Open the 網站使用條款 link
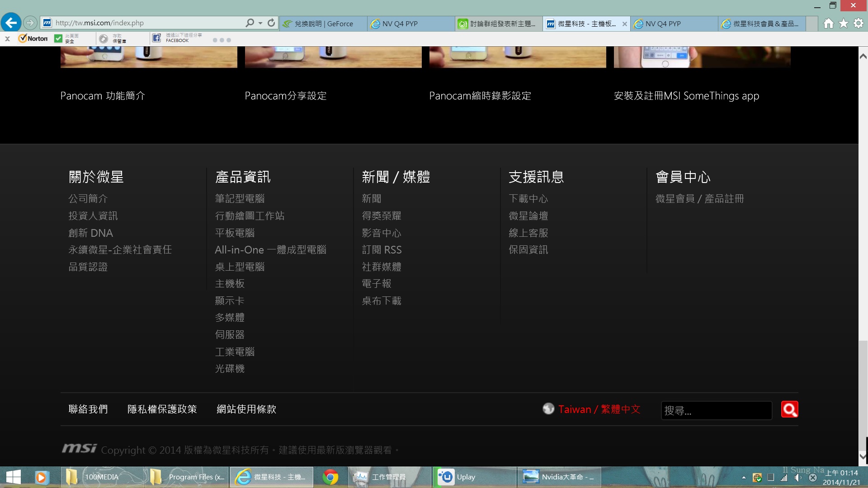This screenshot has height=488, width=868. [x=246, y=409]
